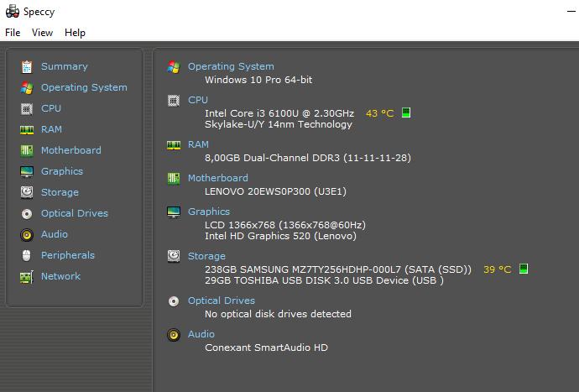The image size is (579, 392).
Task: Click the Graphics monitor icon in sidebar
Action: (x=26, y=171)
